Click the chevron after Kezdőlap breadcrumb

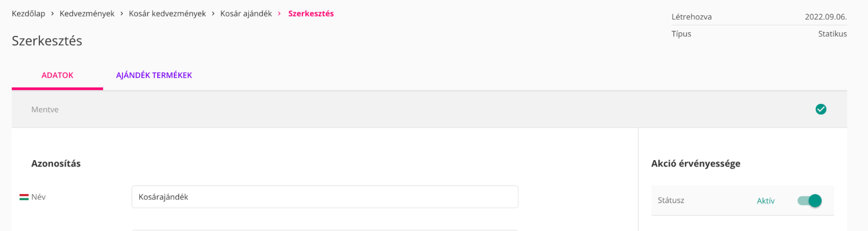53,14
